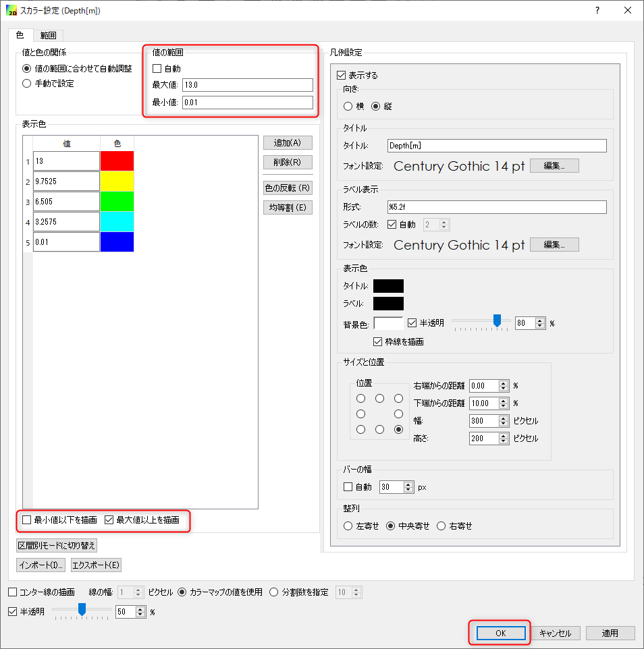Click the キャンセル button
The image size is (644, 649).
[556, 633]
